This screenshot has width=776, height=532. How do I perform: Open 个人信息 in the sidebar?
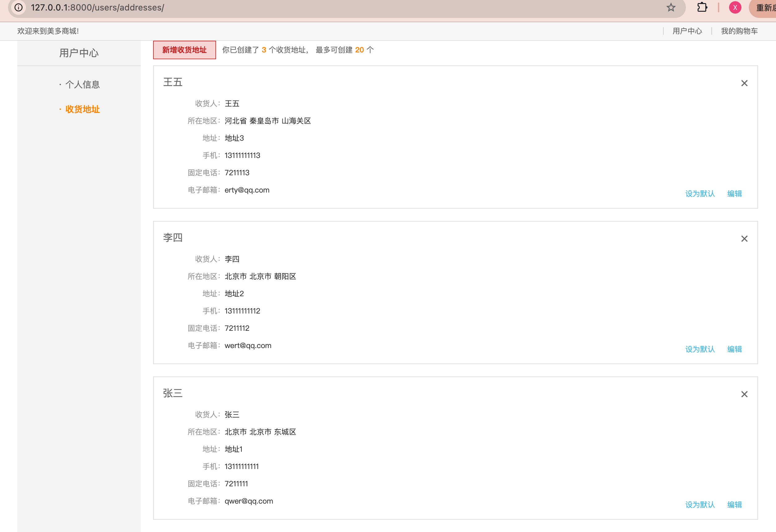(82, 85)
